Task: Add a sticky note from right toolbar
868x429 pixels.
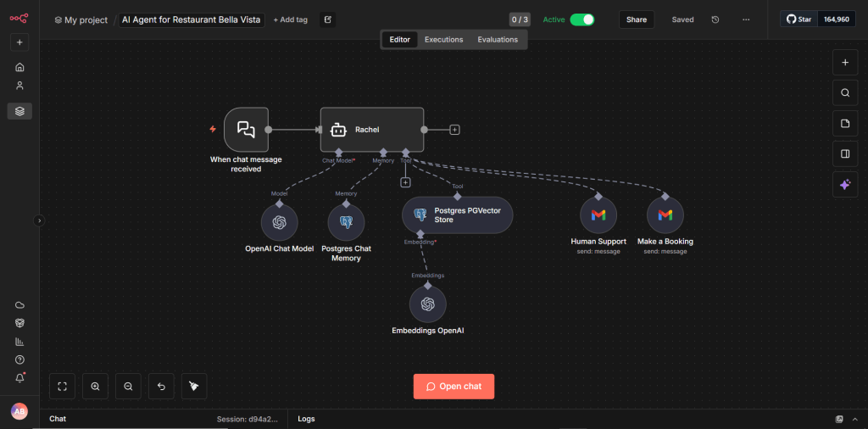Action: click(844, 124)
